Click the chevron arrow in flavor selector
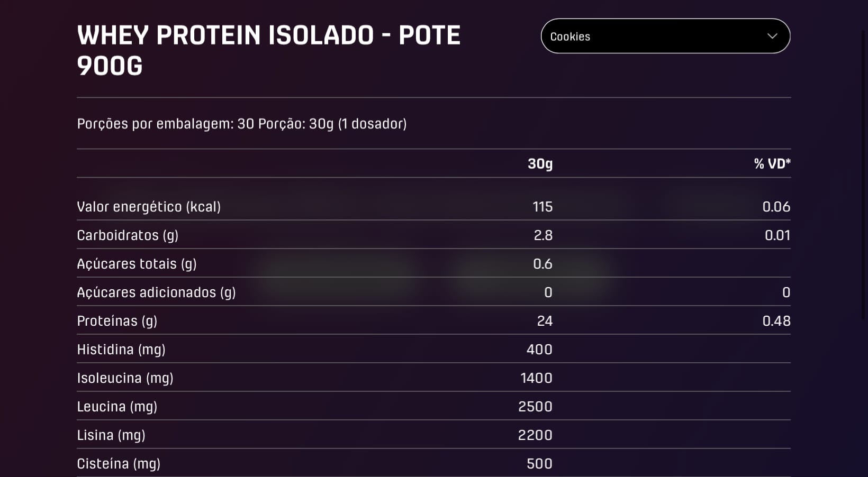 pyautogui.click(x=772, y=36)
